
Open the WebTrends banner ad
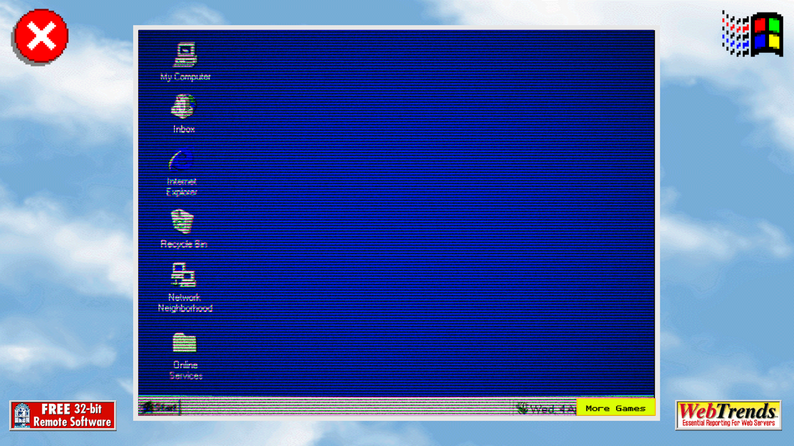[728, 415]
